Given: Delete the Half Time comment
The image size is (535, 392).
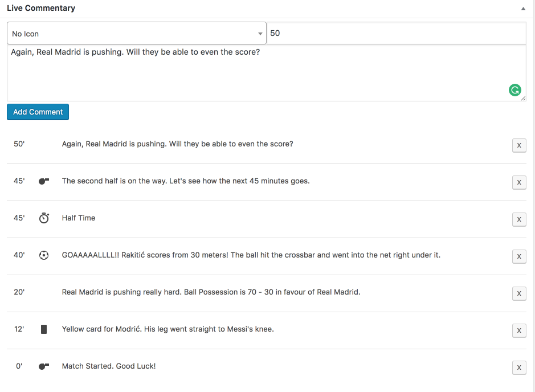Looking at the screenshot, I should point(519,219).
